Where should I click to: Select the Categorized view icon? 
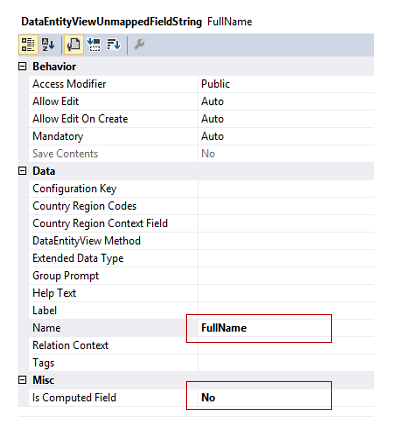pyautogui.click(x=28, y=44)
